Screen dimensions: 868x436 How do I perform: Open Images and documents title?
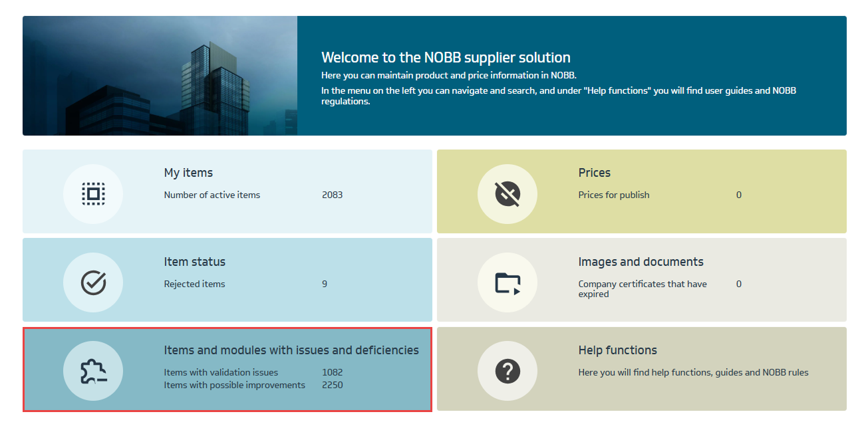coord(641,262)
